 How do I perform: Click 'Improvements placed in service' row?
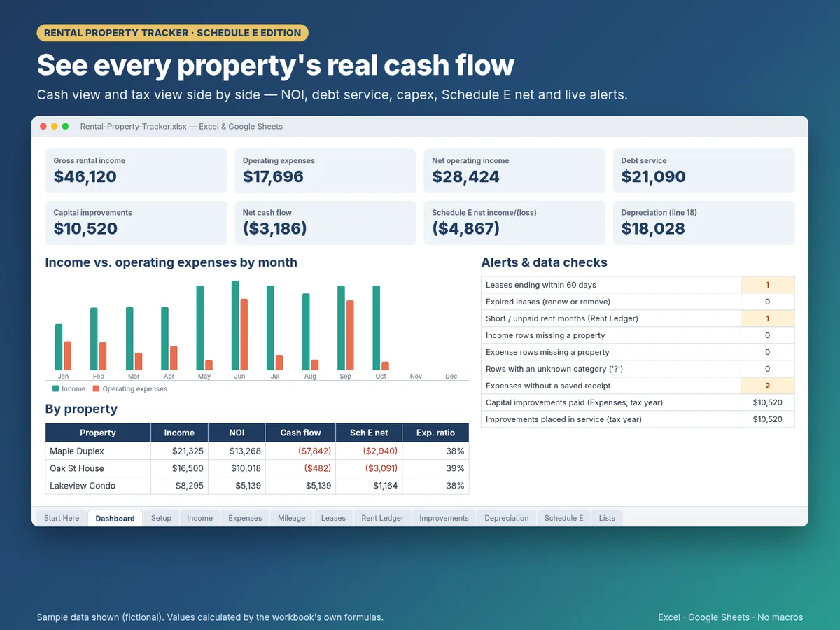pyautogui.click(x=638, y=419)
